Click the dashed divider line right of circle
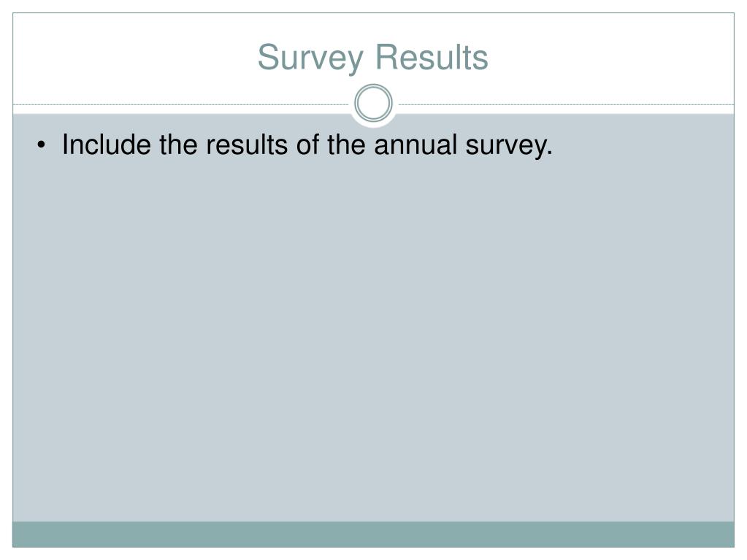 tap(566, 104)
